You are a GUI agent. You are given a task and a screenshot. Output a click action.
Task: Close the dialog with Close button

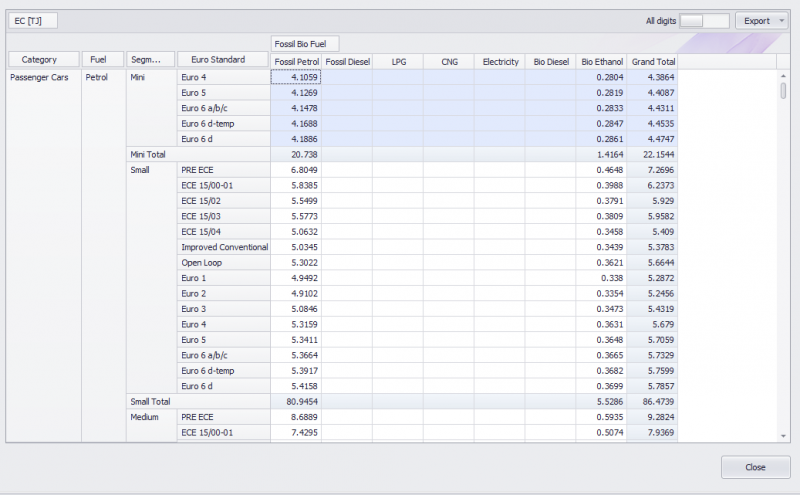[756, 467]
